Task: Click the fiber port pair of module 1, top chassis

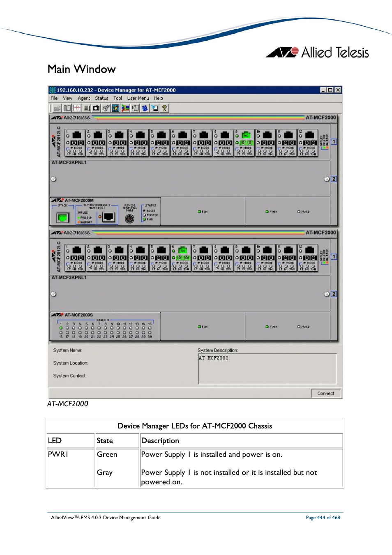Action: click(77, 143)
